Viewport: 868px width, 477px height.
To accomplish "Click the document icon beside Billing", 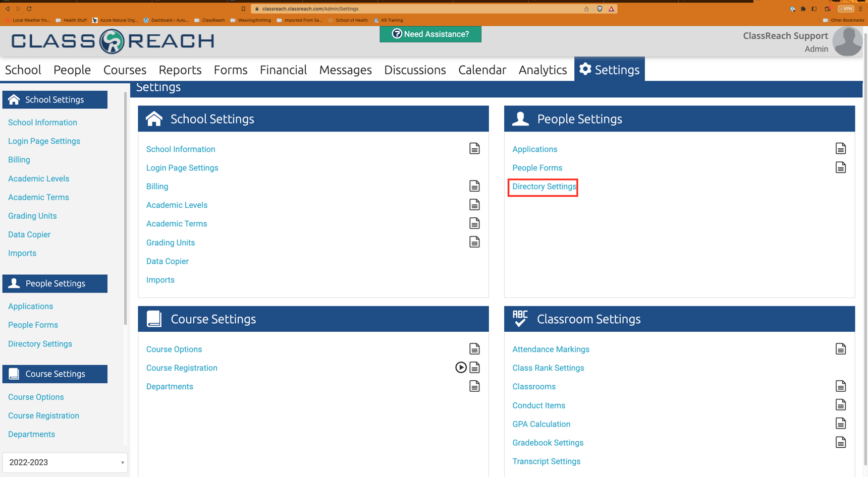I will click(474, 186).
